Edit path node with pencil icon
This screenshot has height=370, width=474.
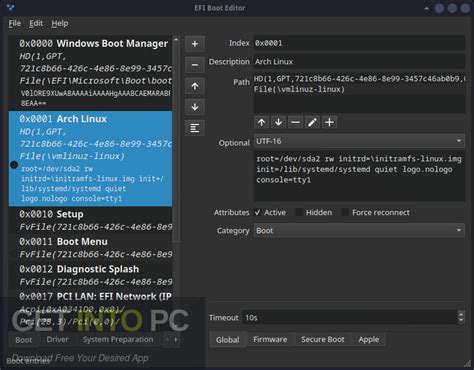312,122
